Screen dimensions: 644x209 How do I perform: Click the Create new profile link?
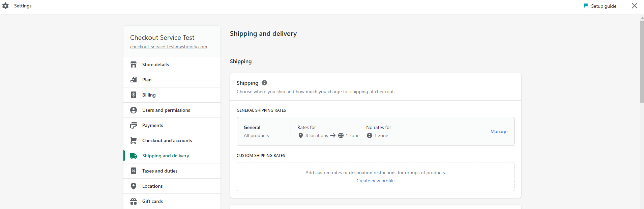coord(376,181)
